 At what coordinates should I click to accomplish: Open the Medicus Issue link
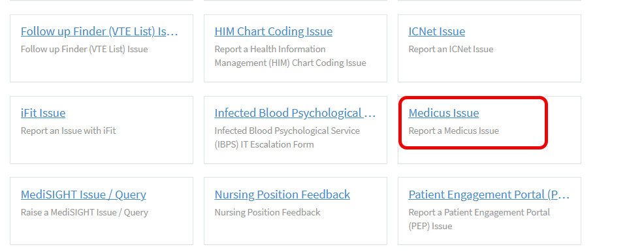click(443, 113)
